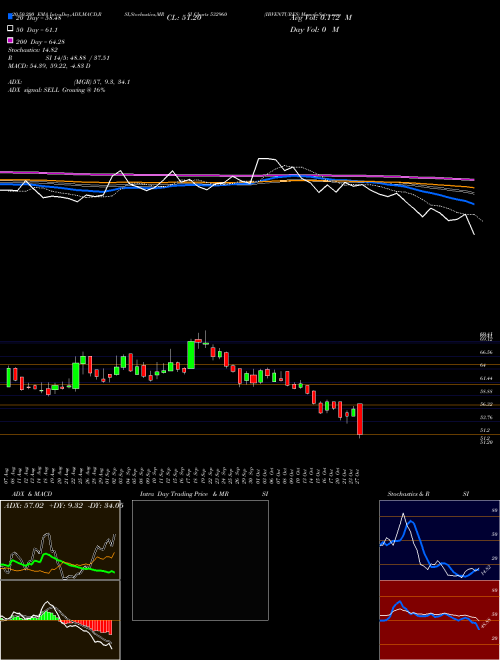Click the 61.44 price axis label

coord(486,378)
